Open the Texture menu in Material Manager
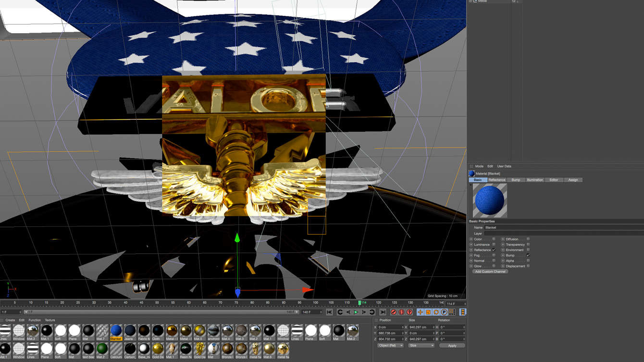This screenshot has width=644, height=362. 50,320
